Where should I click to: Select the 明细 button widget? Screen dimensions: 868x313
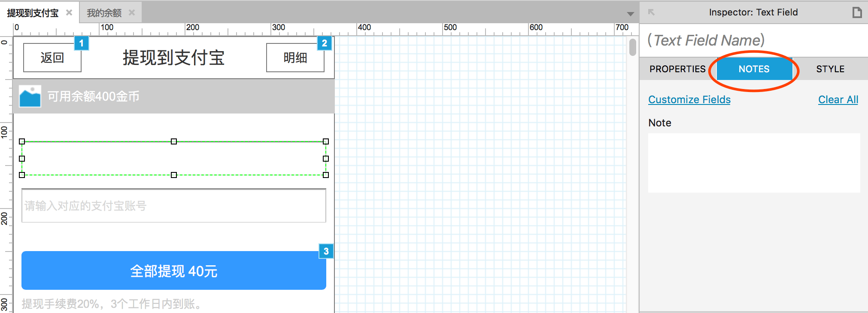295,57
